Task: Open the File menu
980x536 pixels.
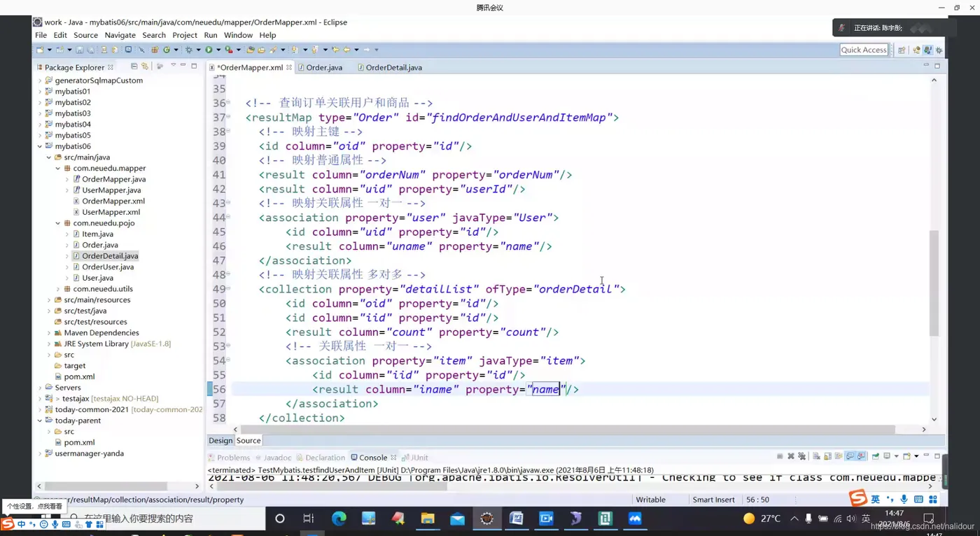Action: [x=41, y=35]
